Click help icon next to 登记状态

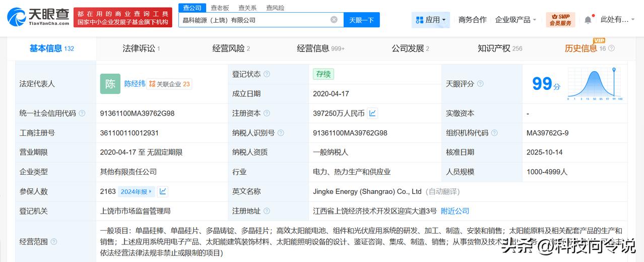point(267,74)
